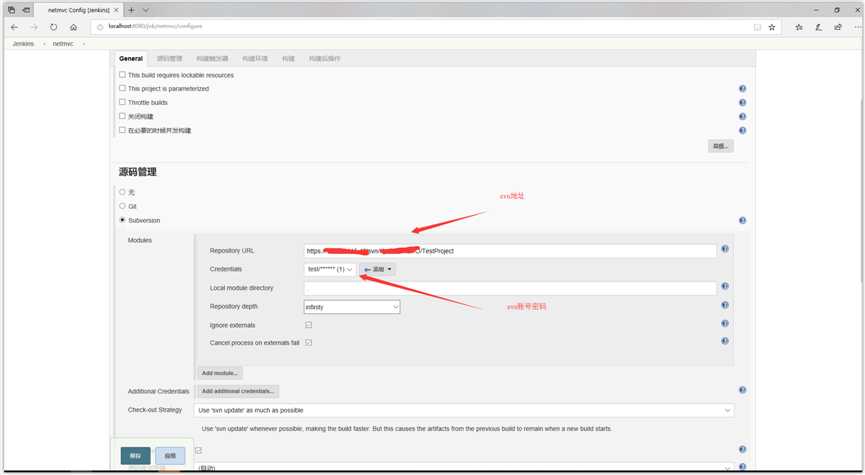
Task: Open the 添加 credentials add dropdown
Action: pyautogui.click(x=377, y=269)
